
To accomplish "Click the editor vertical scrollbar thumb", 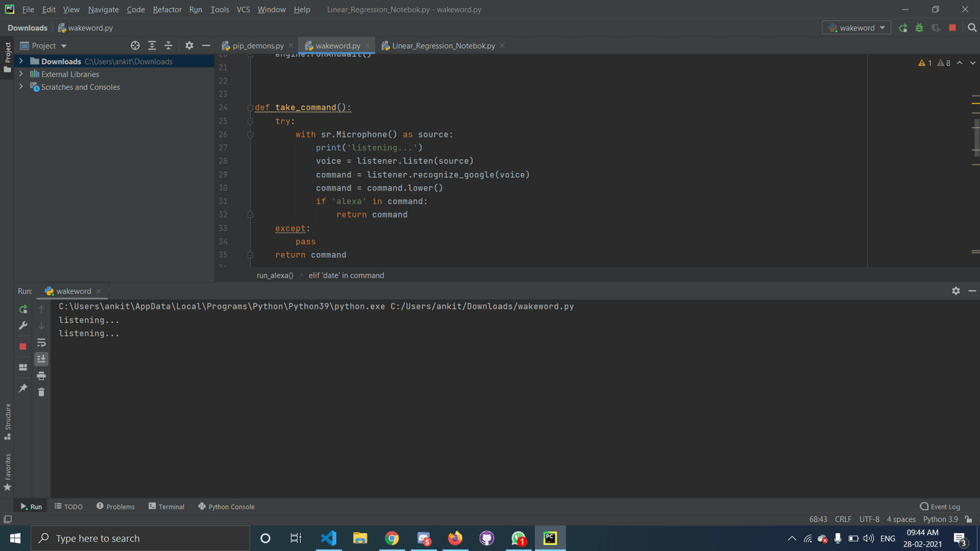I will tap(976, 137).
